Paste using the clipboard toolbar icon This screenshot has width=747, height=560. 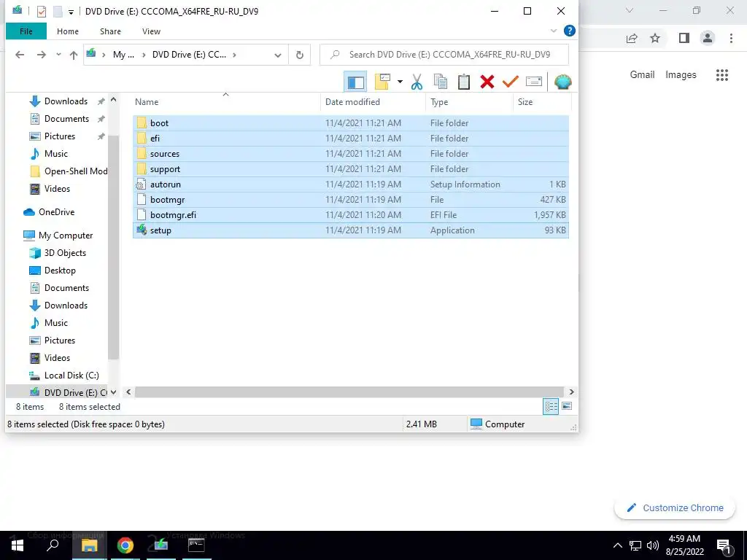[463, 82]
